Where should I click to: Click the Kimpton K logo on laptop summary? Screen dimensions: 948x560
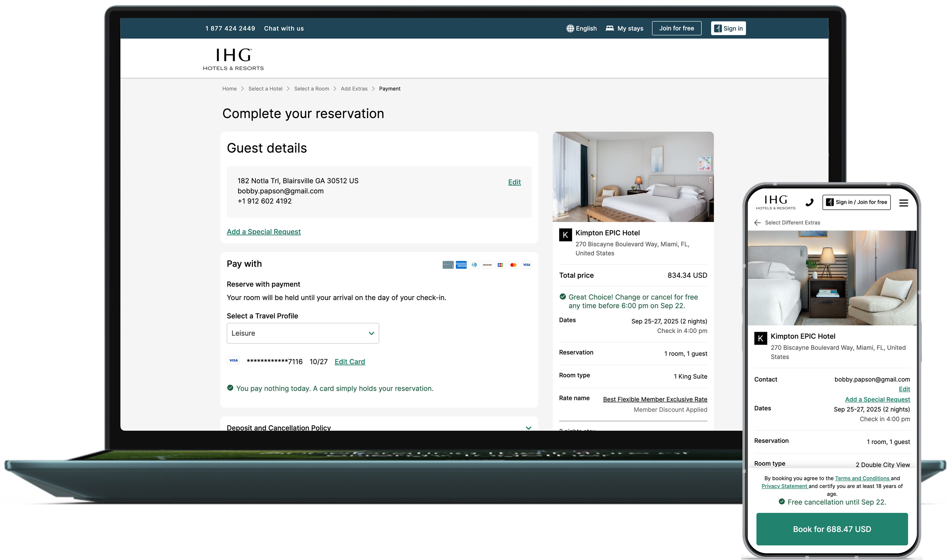[x=565, y=235]
